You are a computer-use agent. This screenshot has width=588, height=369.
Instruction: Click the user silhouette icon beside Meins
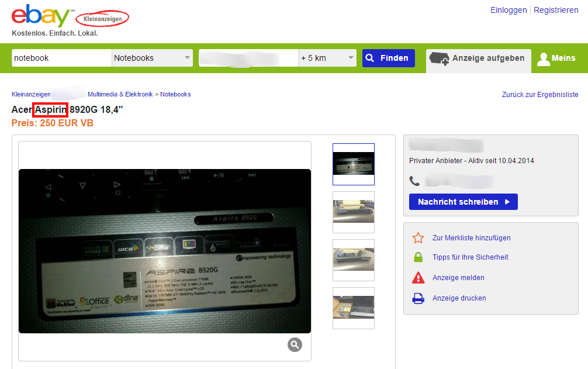pos(543,59)
